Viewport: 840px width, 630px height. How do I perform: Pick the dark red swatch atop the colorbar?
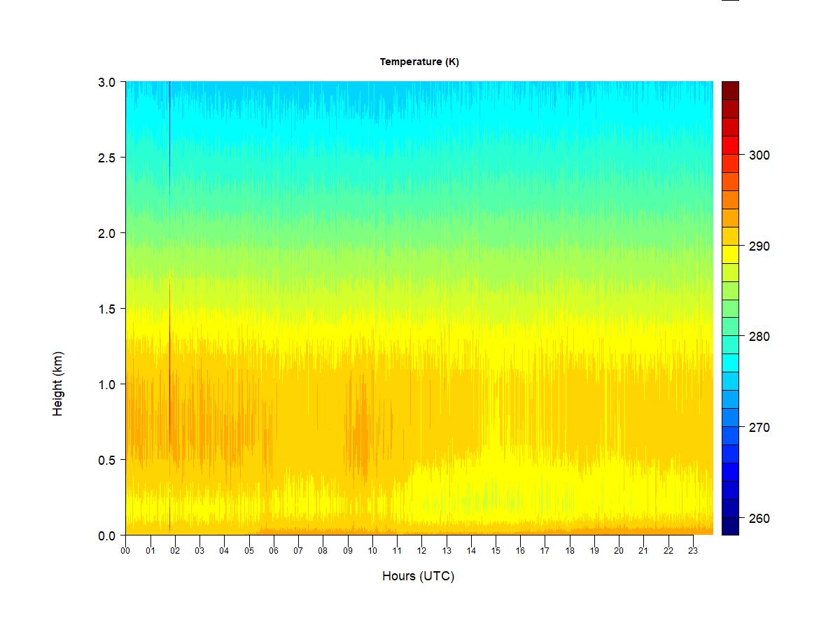click(730, 90)
